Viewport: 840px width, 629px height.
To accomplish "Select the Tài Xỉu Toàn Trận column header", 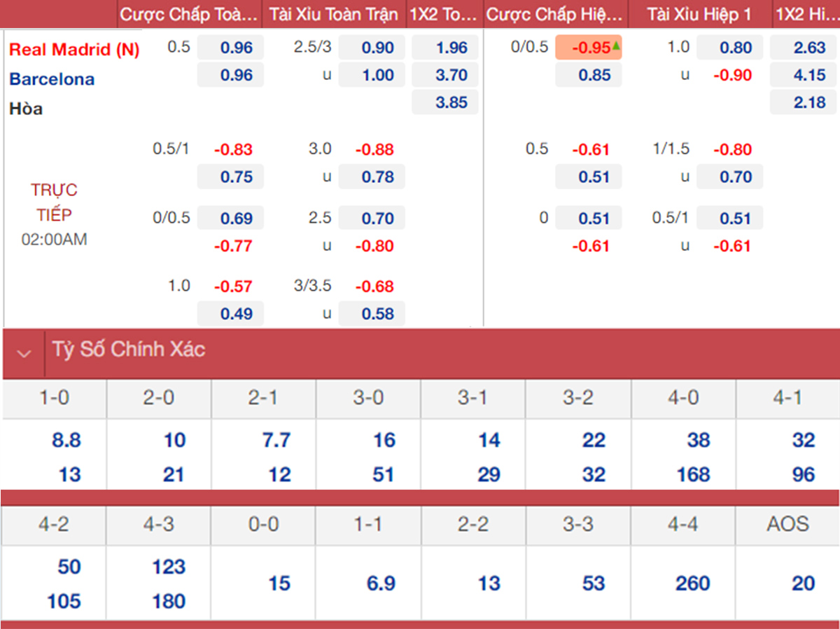I will point(334,14).
